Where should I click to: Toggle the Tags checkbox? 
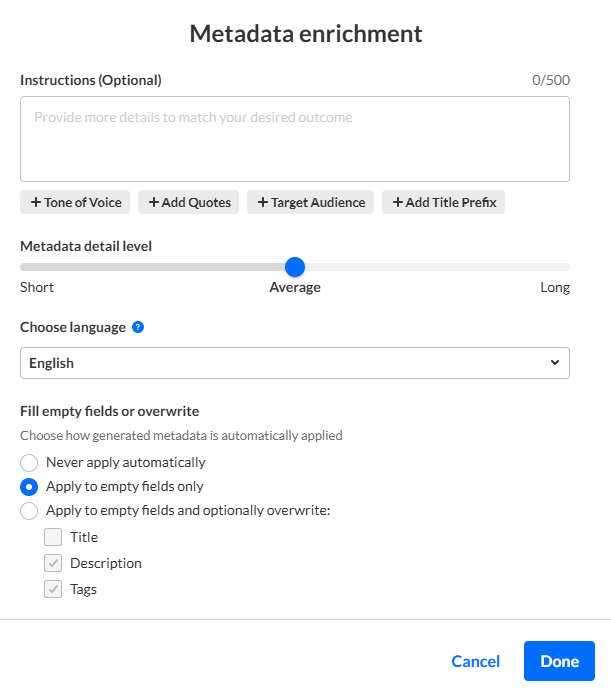click(x=53, y=589)
